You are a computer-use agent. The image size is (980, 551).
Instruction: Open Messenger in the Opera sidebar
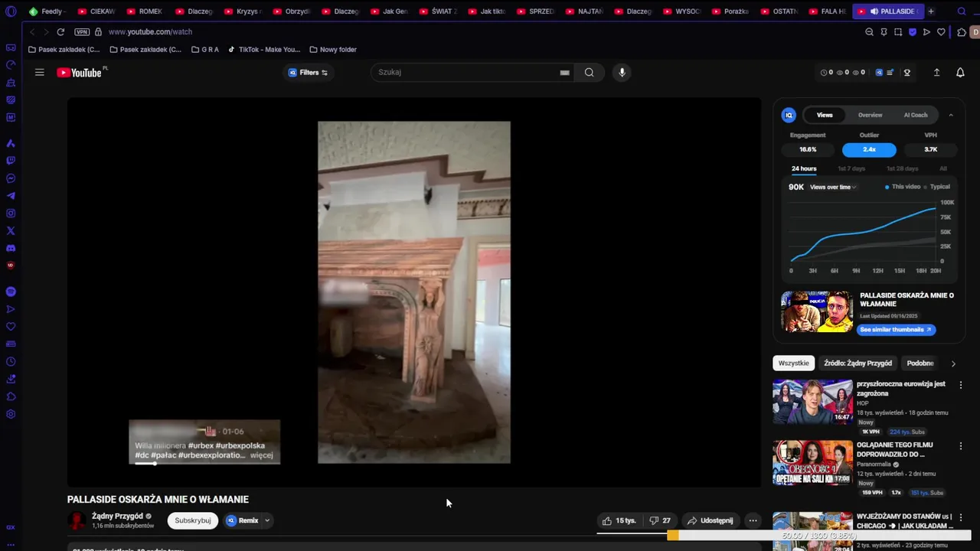click(x=11, y=178)
